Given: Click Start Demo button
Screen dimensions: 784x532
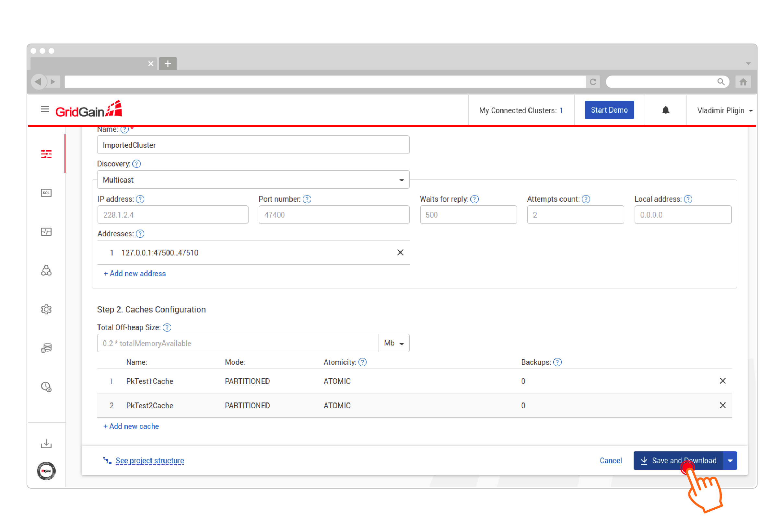Looking at the screenshot, I should click(x=609, y=110).
